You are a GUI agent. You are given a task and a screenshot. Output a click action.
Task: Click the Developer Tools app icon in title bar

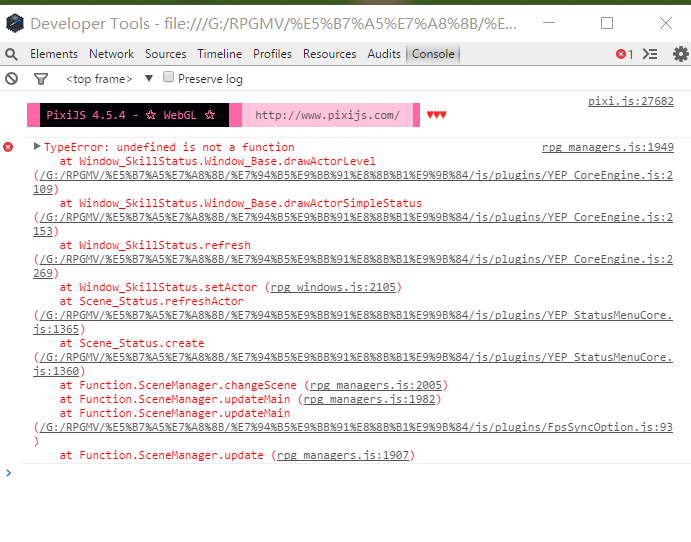[x=15, y=23]
